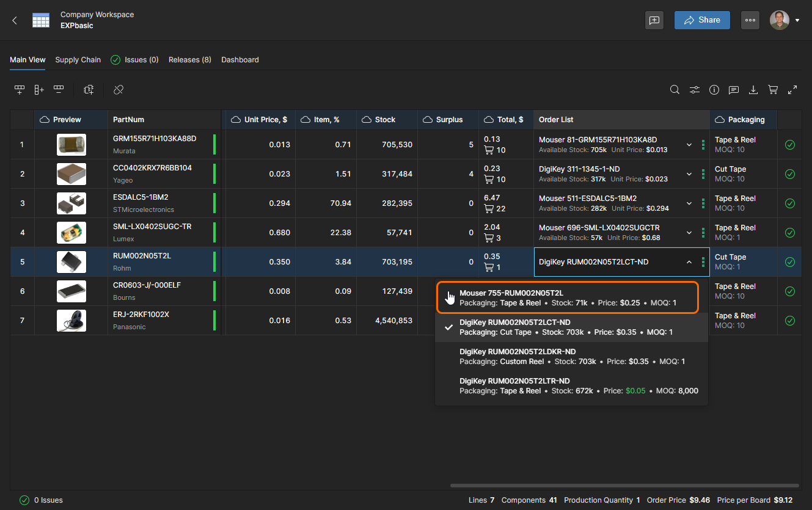The image size is (812, 510).
Task: Click the add comment icon beside Share
Action: coord(654,20)
